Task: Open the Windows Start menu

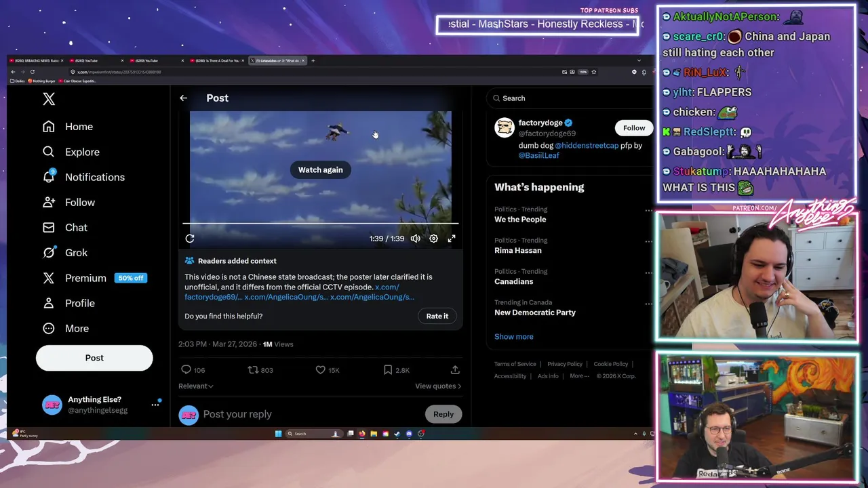Action: pos(278,434)
